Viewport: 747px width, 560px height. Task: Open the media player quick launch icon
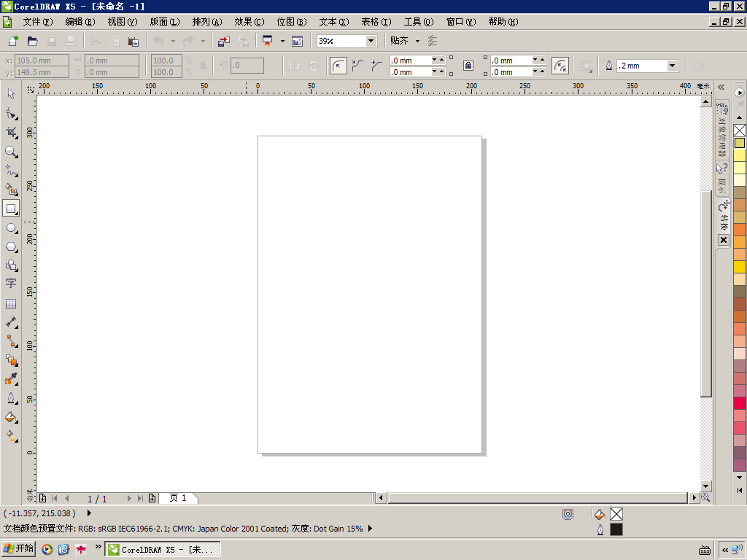47,550
